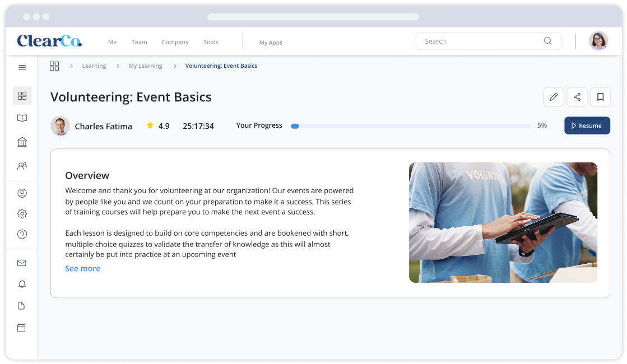Click the Your Progress bar
This screenshot has height=364, width=627.
[x=411, y=126]
